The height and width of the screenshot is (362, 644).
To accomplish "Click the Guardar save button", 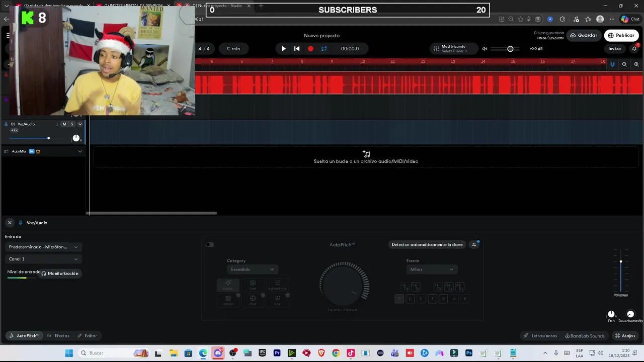I will [584, 35].
